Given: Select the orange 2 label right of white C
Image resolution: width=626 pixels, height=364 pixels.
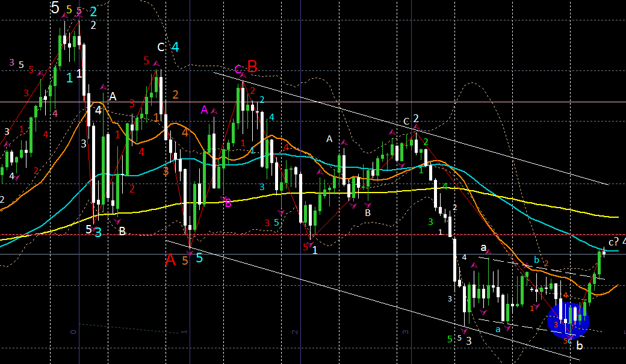Looking at the screenshot, I should (175, 94).
